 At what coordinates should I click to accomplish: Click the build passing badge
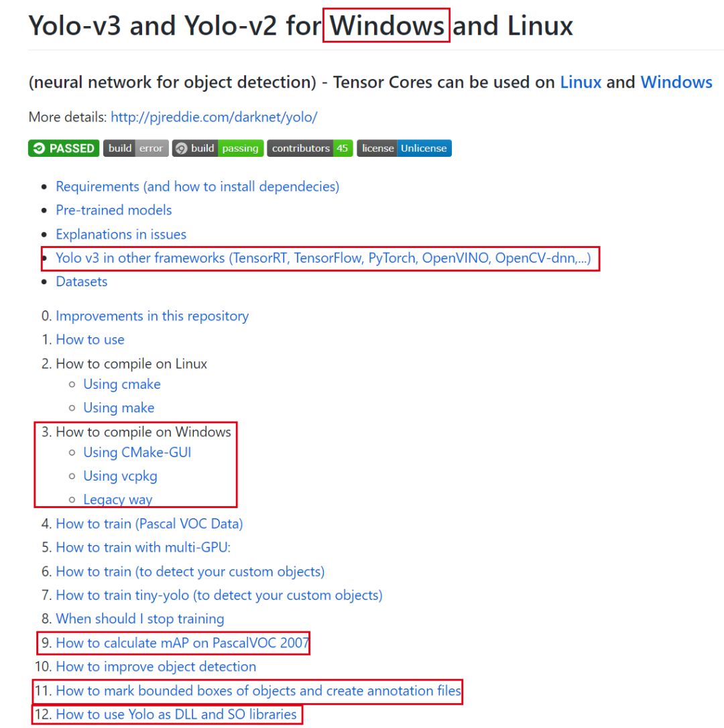(x=217, y=148)
